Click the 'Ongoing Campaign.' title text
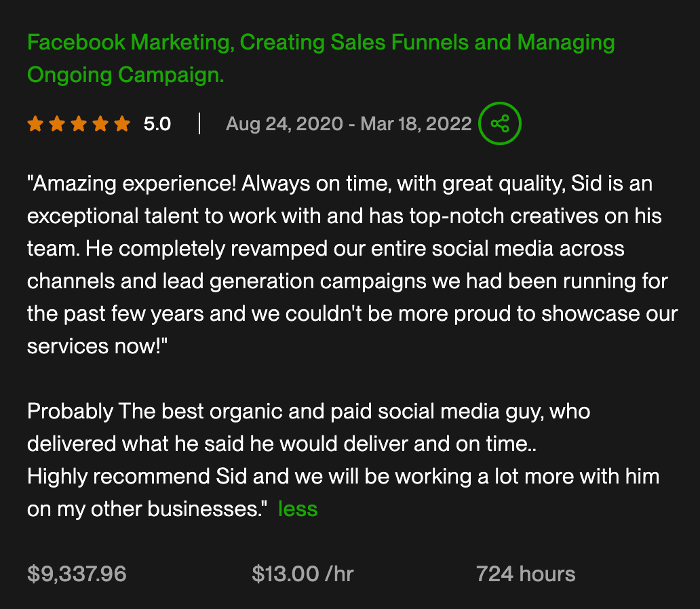Screen dimensions: 700x609 click(x=125, y=75)
